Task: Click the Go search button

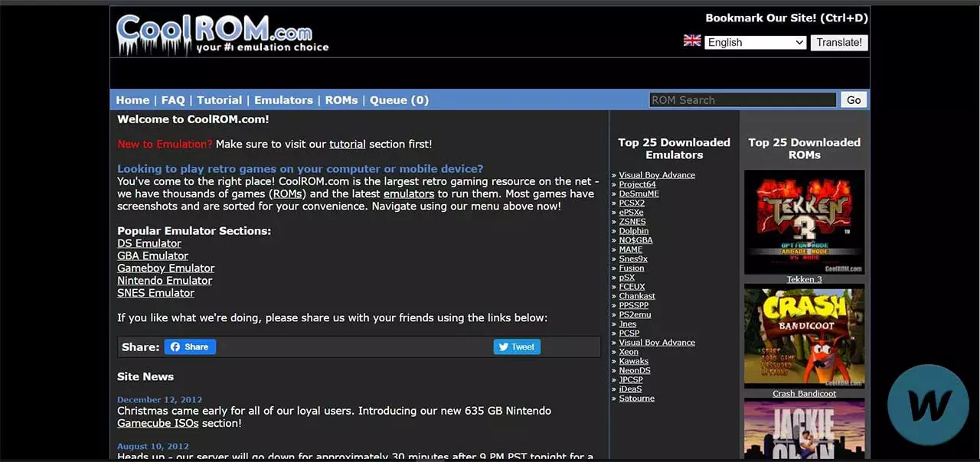Action: point(854,99)
